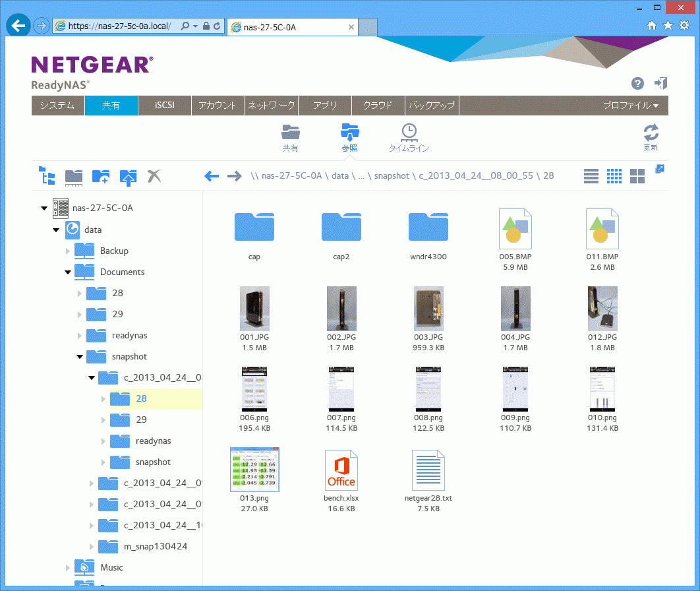Click the folder tree view icon
Image resolution: width=700 pixels, height=591 pixels.
coord(47,176)
